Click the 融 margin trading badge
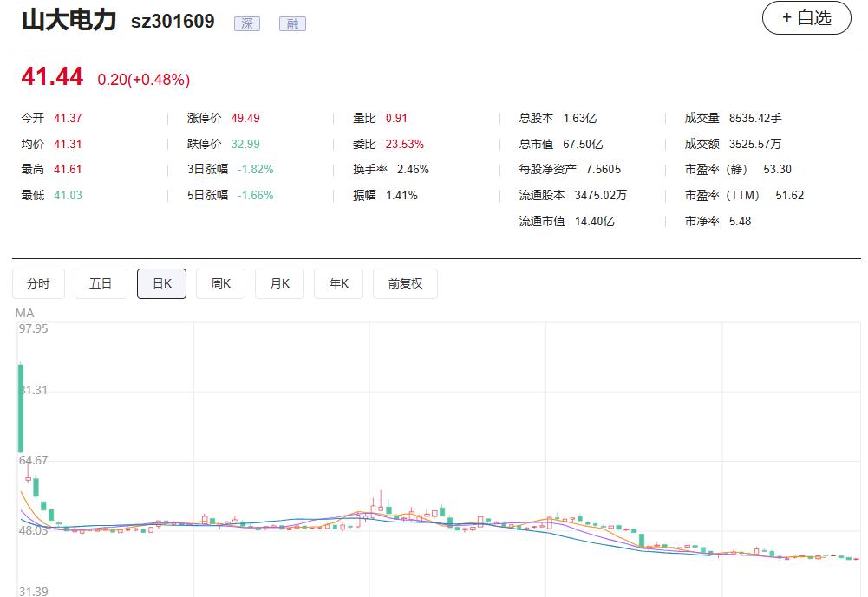 [x=292, y=23]
